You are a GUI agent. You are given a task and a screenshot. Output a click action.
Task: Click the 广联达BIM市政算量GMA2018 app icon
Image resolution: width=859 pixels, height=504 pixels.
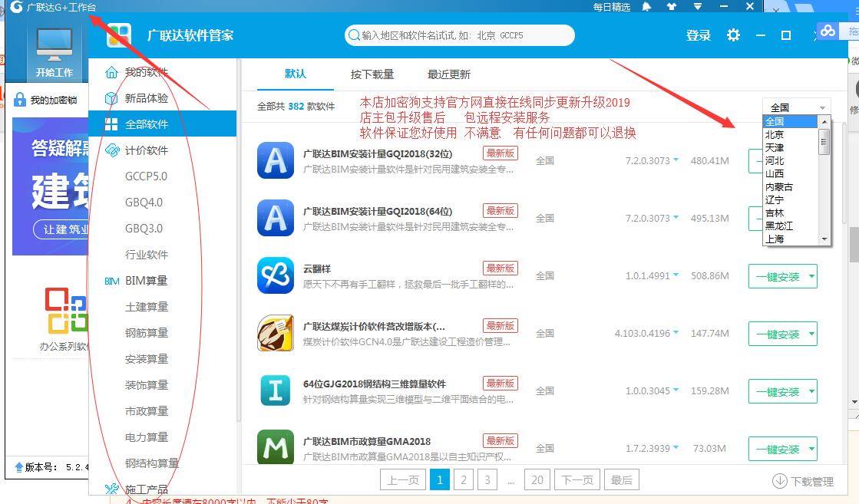pyautogui.click(x=275, y=448)
